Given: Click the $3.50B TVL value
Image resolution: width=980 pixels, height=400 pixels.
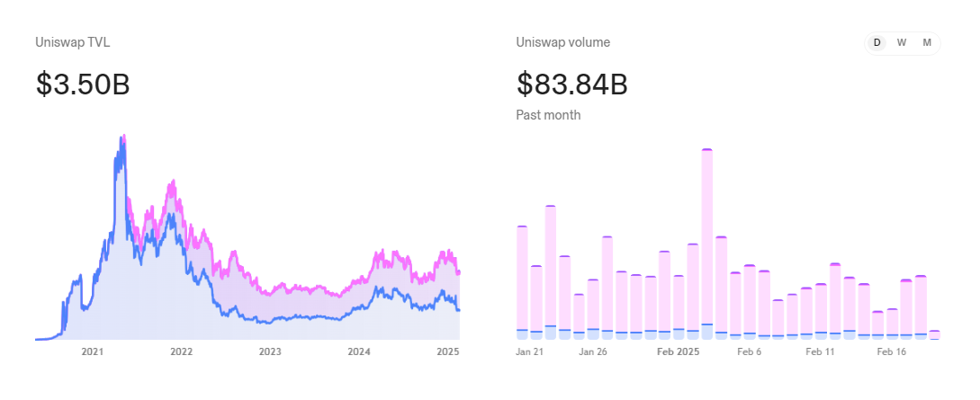Looking at the screenshot, I should pyautogui.click(x=83, y=84).
